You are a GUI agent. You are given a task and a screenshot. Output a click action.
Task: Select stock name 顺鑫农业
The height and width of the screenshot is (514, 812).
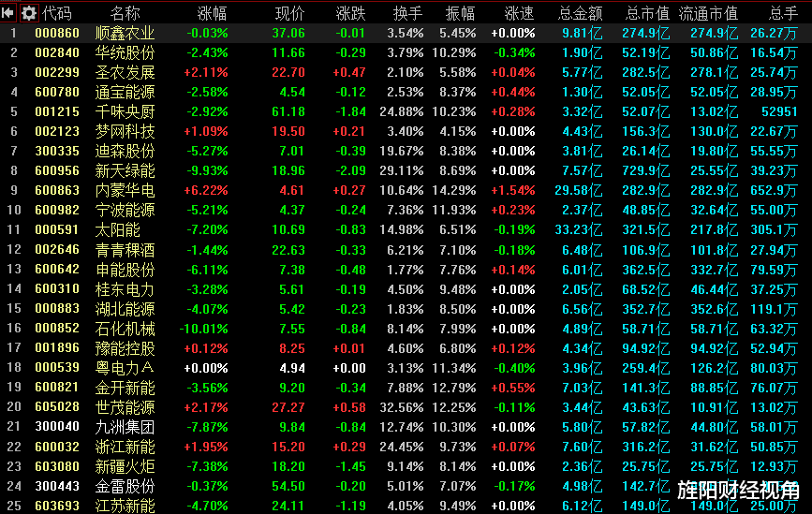click(x=125, y=33)
